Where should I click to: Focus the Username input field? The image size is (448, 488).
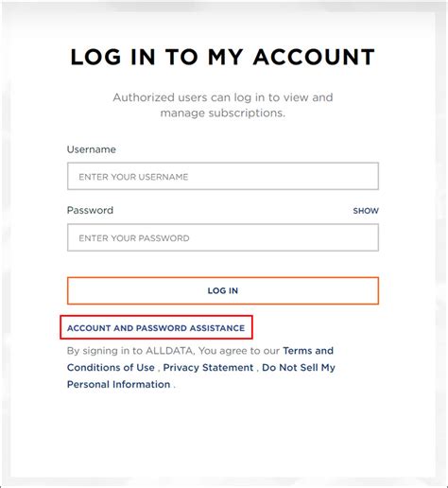(x=223, y=176)
